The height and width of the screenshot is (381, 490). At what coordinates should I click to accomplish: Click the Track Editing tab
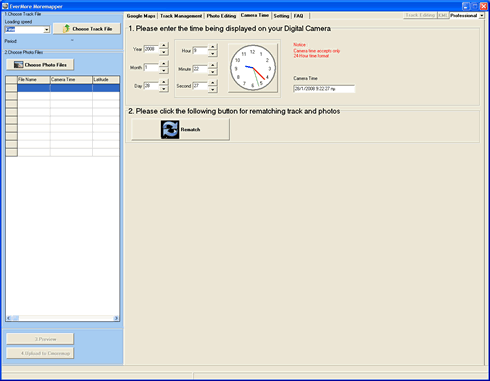(420, 15)
